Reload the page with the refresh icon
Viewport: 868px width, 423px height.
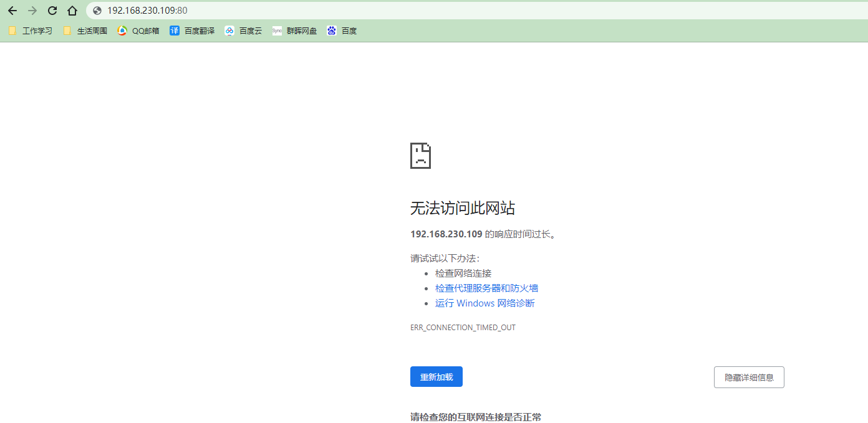[52, 11]
